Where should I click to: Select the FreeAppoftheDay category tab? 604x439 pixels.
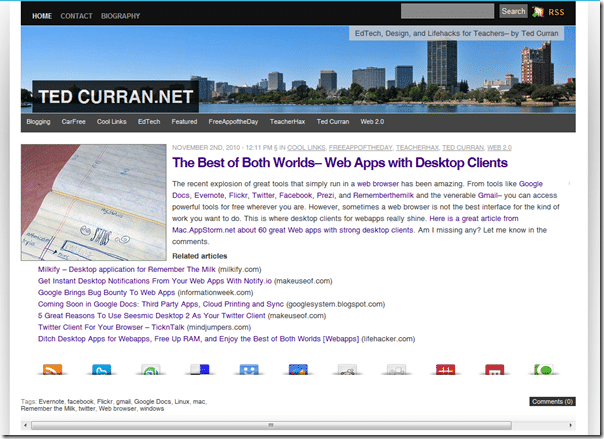233,122
